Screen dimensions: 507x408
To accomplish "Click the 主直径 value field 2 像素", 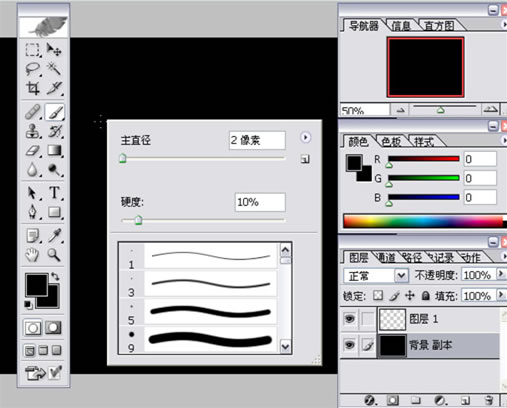I will (x=257, y=140).
